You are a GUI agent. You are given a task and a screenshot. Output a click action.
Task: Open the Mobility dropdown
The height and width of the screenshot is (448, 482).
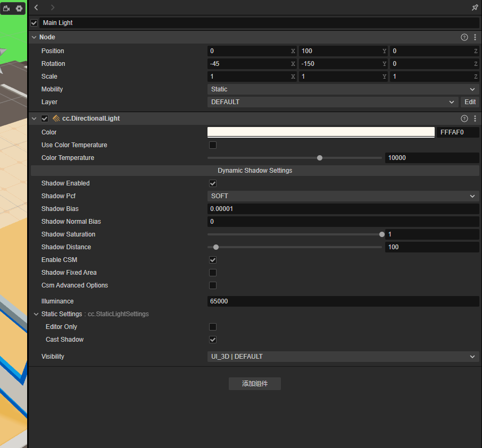coord(343,89)
